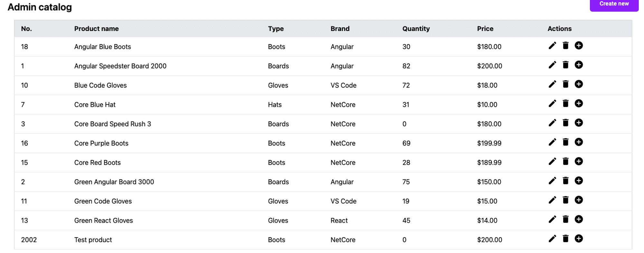Delete the Test product row

pyautogui.click(x=565, y=239)
